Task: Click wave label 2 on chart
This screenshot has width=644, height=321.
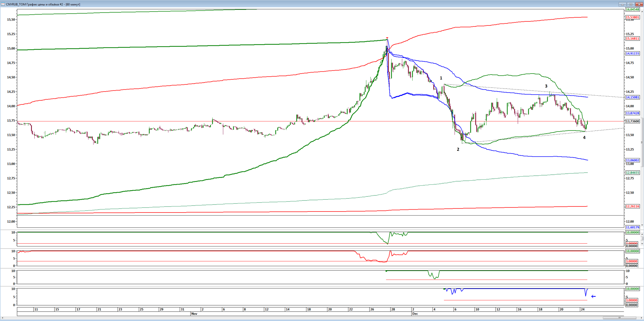Action: (458, 149)
